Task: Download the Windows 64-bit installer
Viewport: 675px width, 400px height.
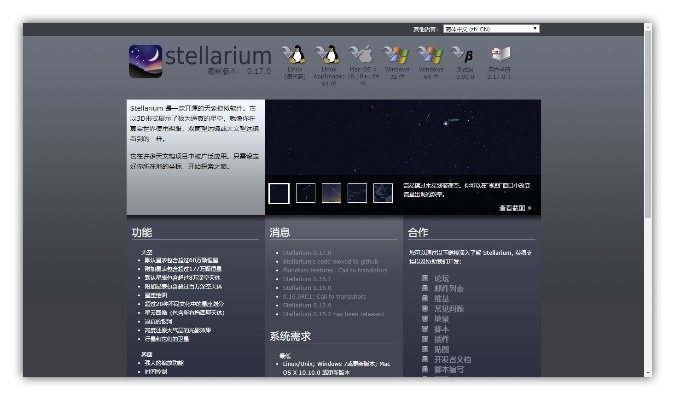Action: (431, 57)
